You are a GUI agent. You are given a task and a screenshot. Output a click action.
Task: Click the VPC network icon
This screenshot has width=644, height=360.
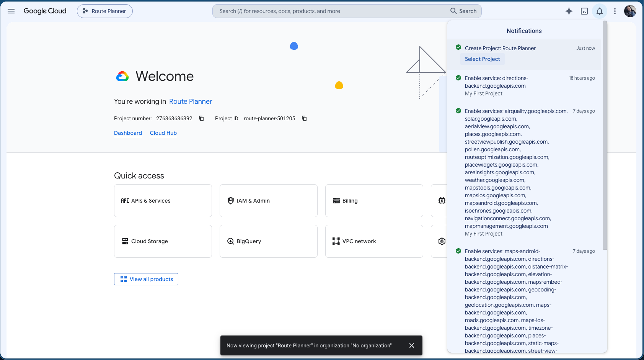point(336,241)
